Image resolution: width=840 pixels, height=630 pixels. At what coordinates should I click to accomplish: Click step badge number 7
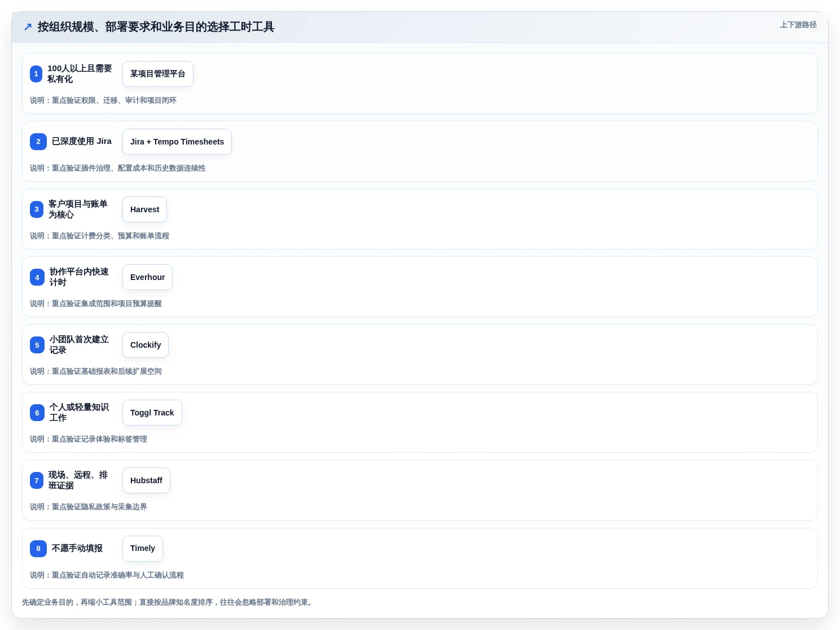(37, 480)
